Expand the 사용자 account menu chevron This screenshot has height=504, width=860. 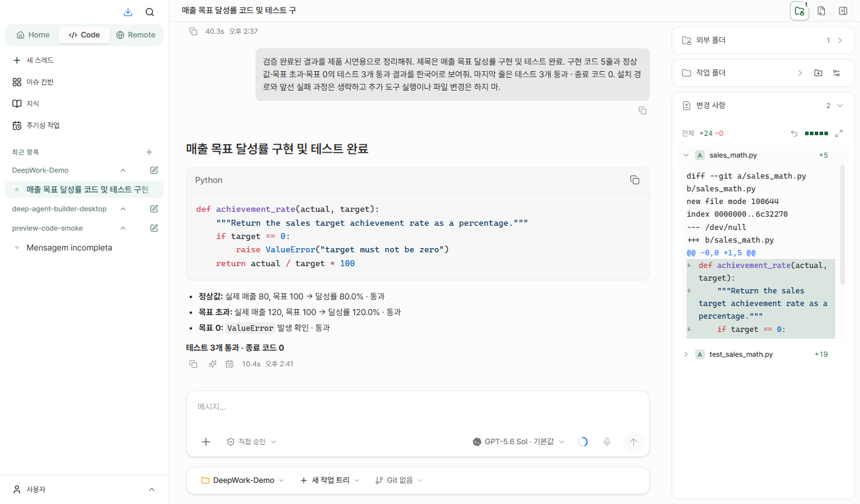click(152, 490)
